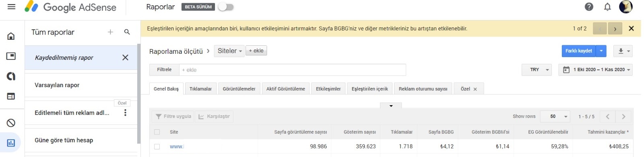The width and height of the screenshot is (644, 157).
Task: Switch to Tıklamalar tab
Action: pos(200,89)
